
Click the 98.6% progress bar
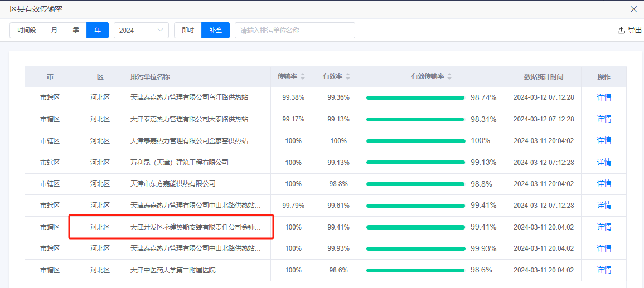[415, 270]
